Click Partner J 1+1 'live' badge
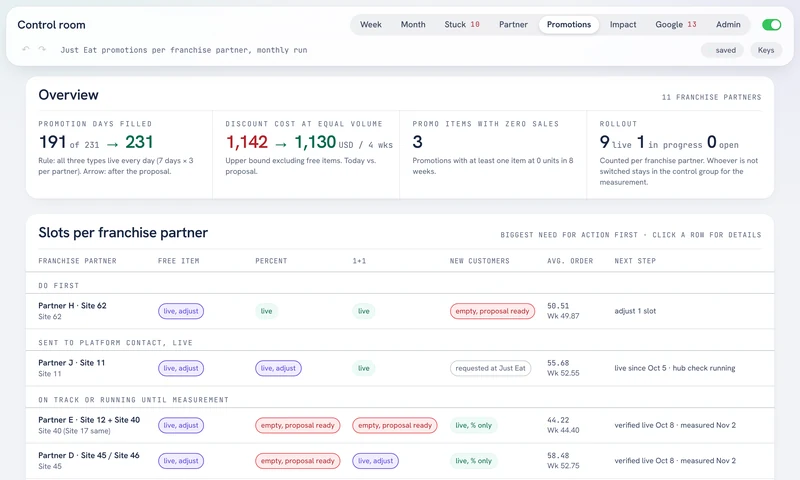 (x=364, y=368)
